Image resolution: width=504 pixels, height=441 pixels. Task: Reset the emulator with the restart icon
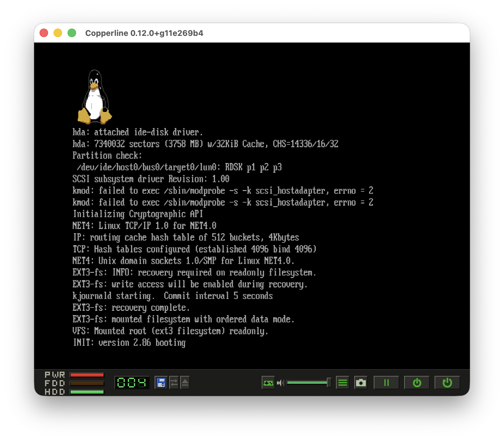point(447,383)
